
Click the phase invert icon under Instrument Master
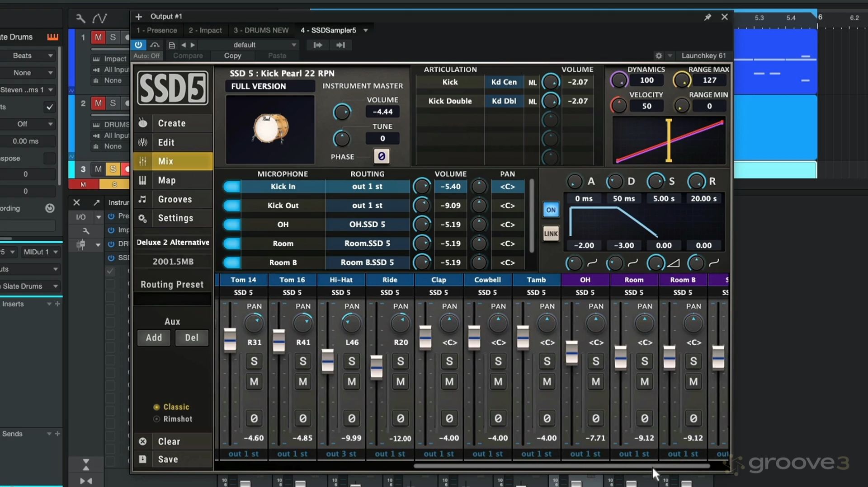pyautogui.click(x=381, y=156)
